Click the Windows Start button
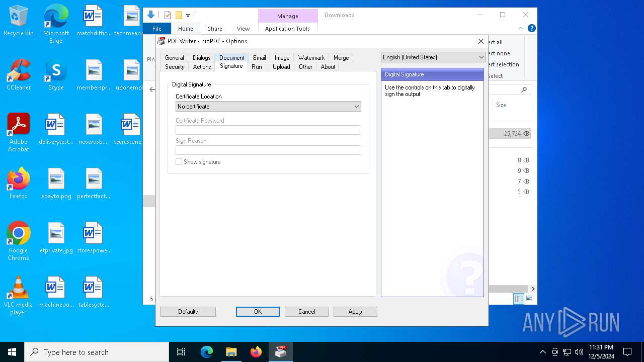644x362 pixels. point(12,352)
